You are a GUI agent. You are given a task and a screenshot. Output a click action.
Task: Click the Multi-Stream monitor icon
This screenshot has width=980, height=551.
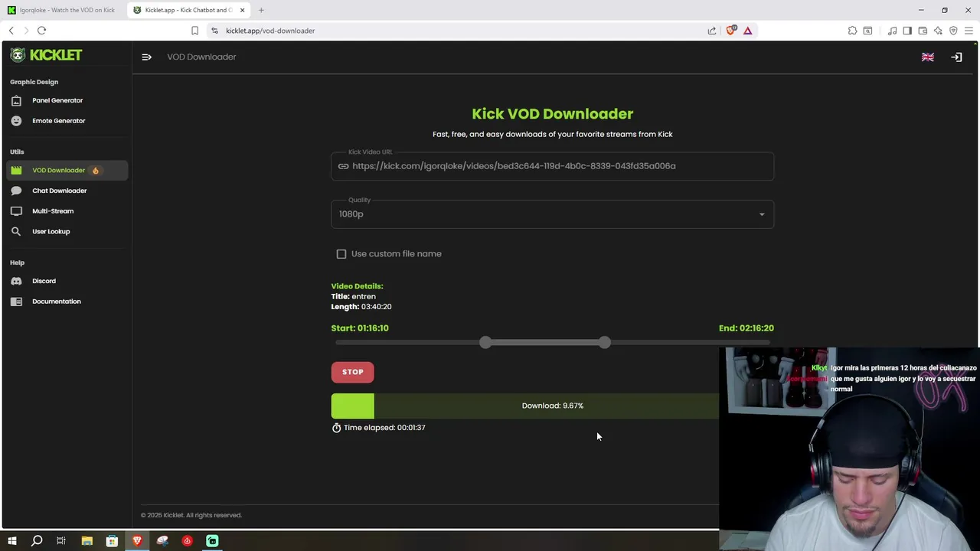[x=16, y=211]
